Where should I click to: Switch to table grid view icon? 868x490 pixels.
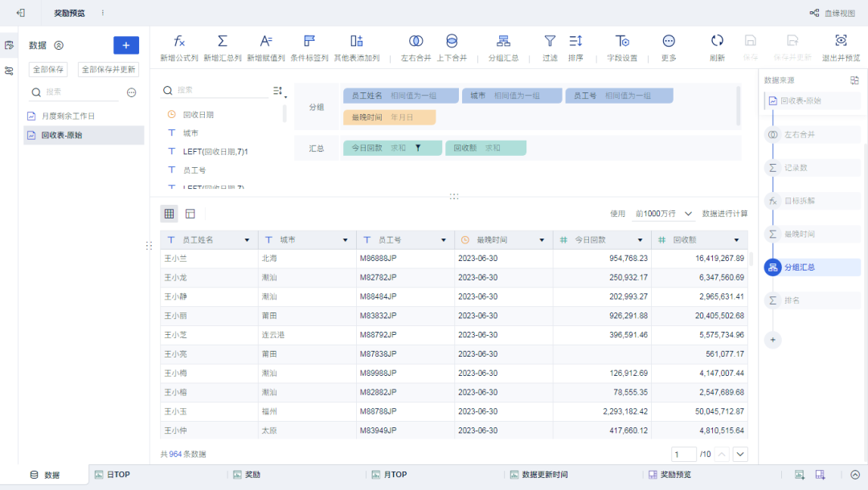(170, 214)
